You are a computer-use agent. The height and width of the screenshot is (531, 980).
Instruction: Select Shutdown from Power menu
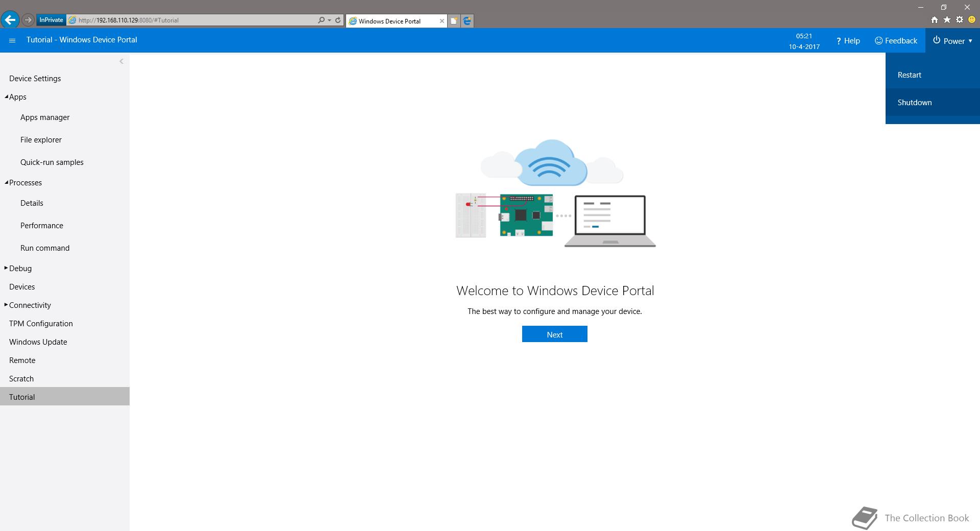point(933,102)
